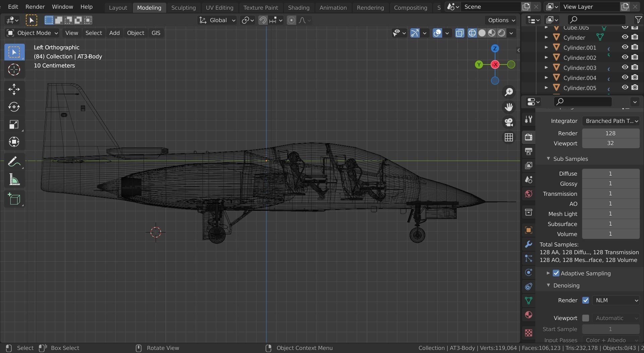Open viewport Options dropdown
This screenshot has width=644, height=353.
501,20
